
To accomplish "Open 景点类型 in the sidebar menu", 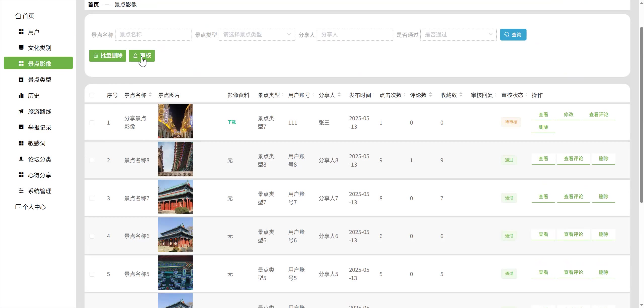I will pos(39,80).
